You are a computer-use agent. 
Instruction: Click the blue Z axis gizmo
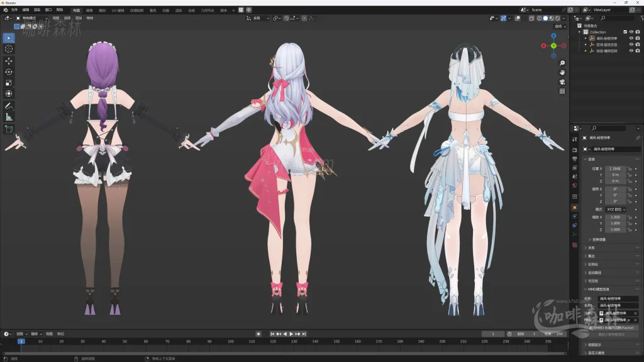pos(553,36)
